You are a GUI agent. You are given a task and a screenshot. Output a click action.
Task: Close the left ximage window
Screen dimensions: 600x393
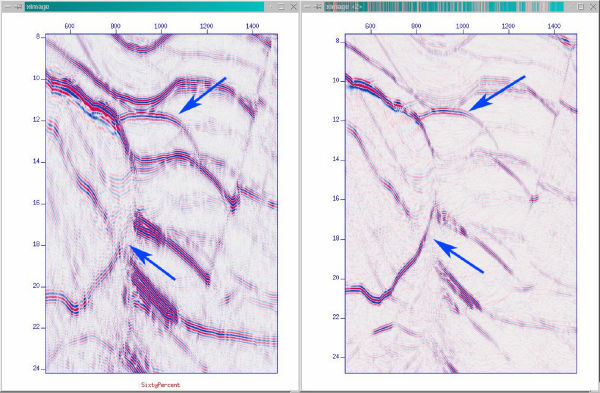point(293,7)
